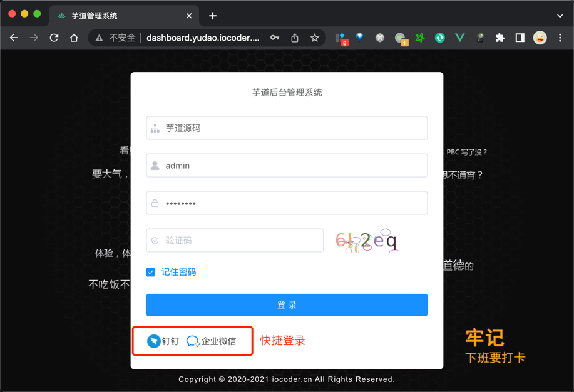This screenshot has width=574, height=392.
Task: Click the 验证码 input field
Action: pos(235,240)
